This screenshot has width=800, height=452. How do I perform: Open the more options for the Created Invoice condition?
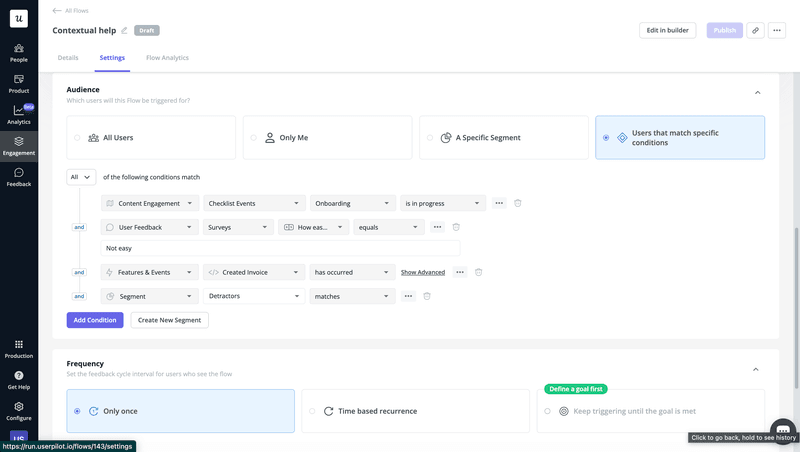click(x=460, y=272)
